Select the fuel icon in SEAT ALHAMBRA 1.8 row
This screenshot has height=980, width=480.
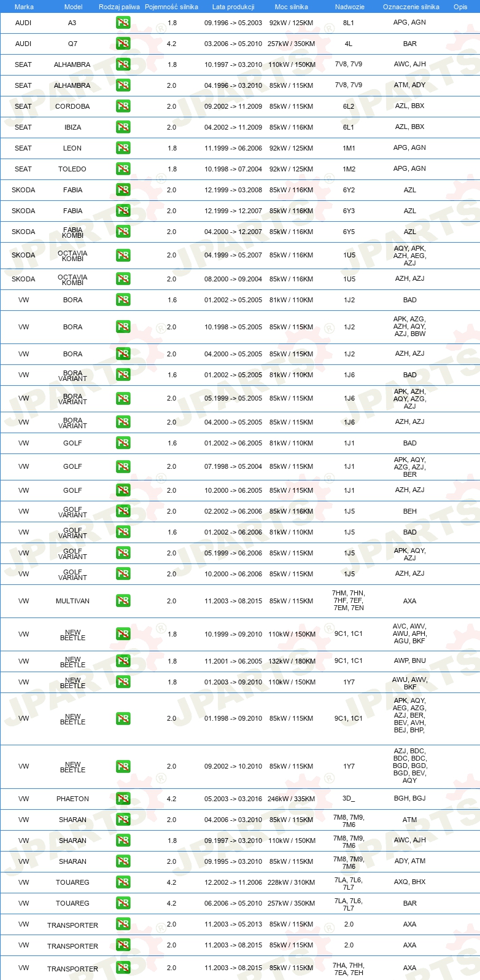pyautogui.click(x=123, y=65)
